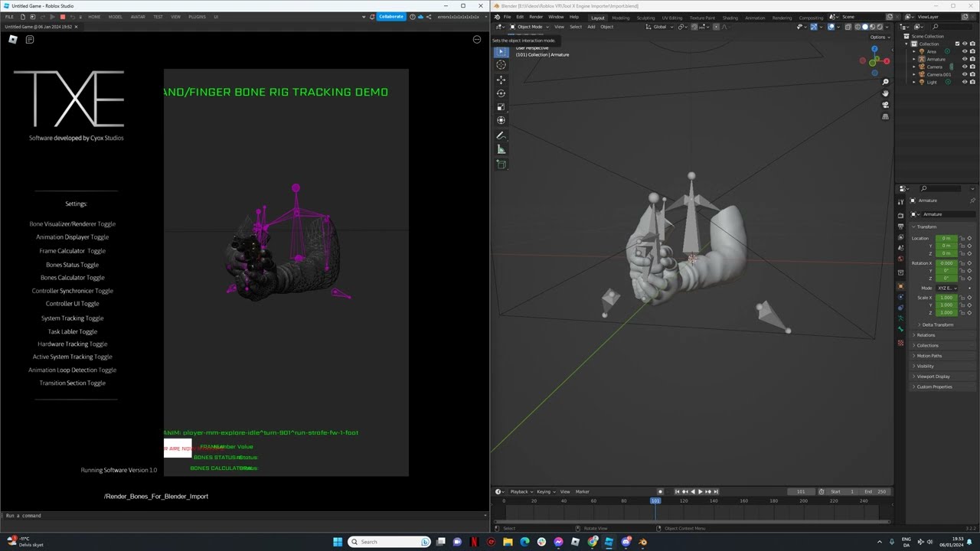The width and height of the screenshot is (980, 551).
Task: Click the Collaborate button in Roblox Studio
Action: point(390,17)
